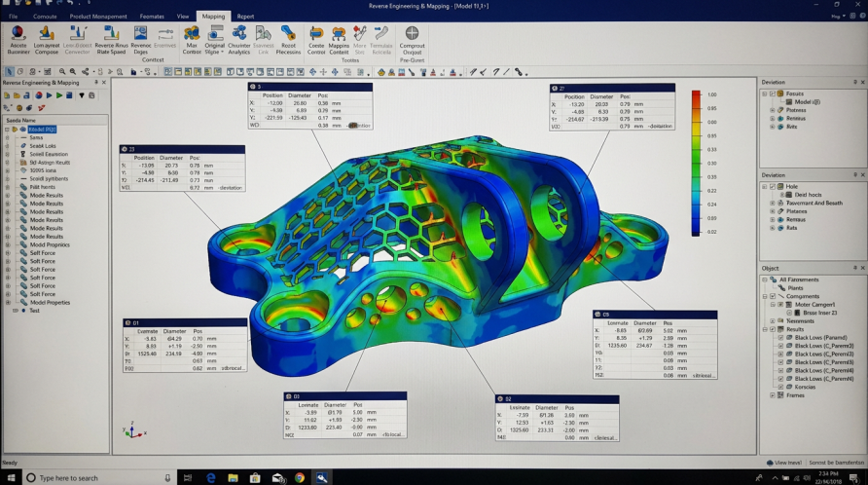Image resolution: width=868 pixels, height=485 pixels.
Task: Switch to the View tab
Action: click(183, 17)
